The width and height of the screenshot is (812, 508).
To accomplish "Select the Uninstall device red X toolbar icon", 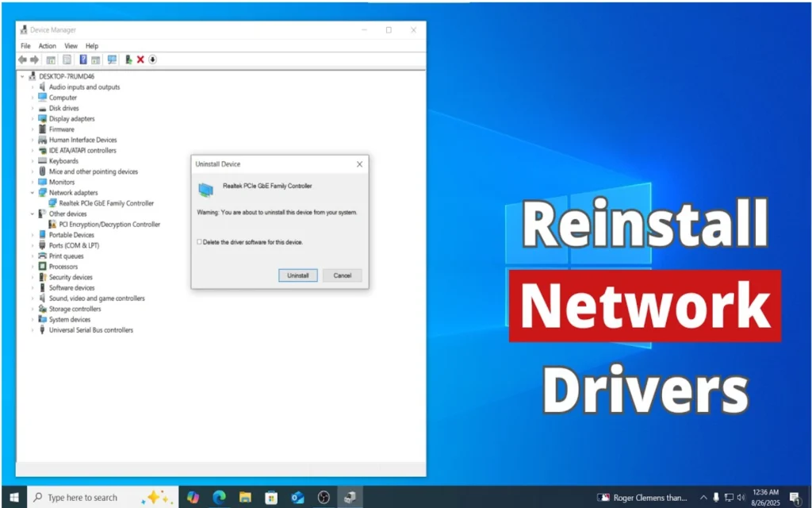I will pos(140,59).
